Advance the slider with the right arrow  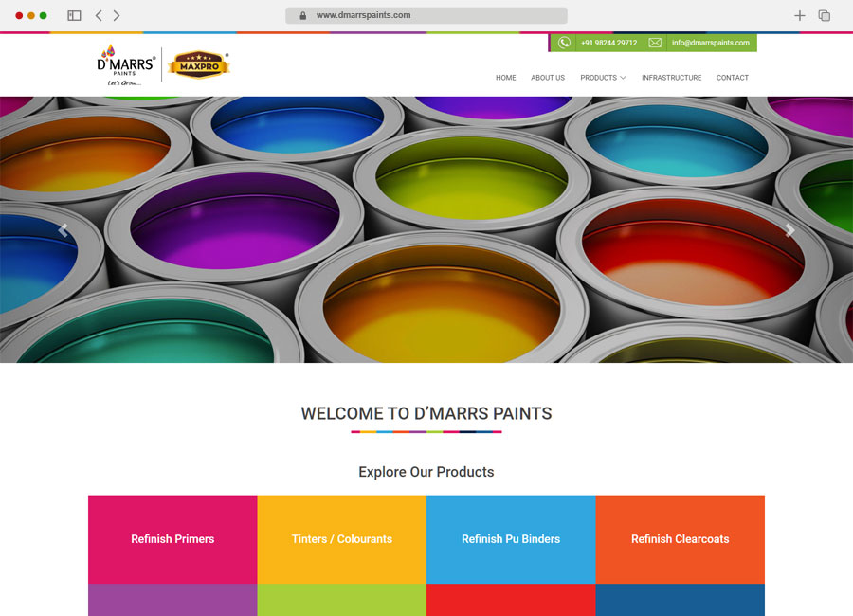pos(789,230)
